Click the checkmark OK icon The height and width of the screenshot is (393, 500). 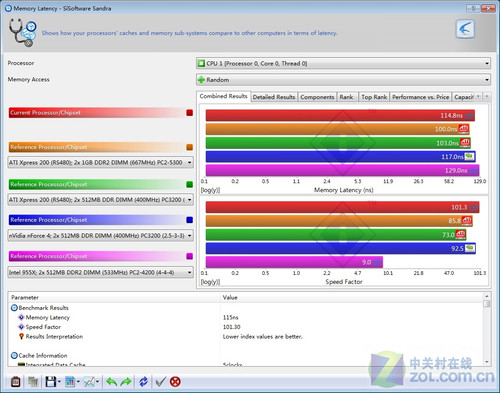(160, 382)
